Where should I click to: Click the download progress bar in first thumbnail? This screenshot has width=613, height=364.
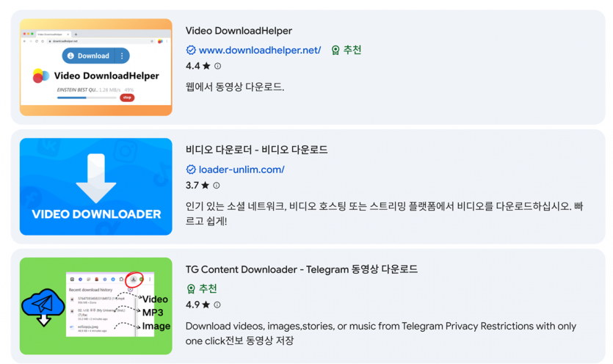click(x=86, y=97)
